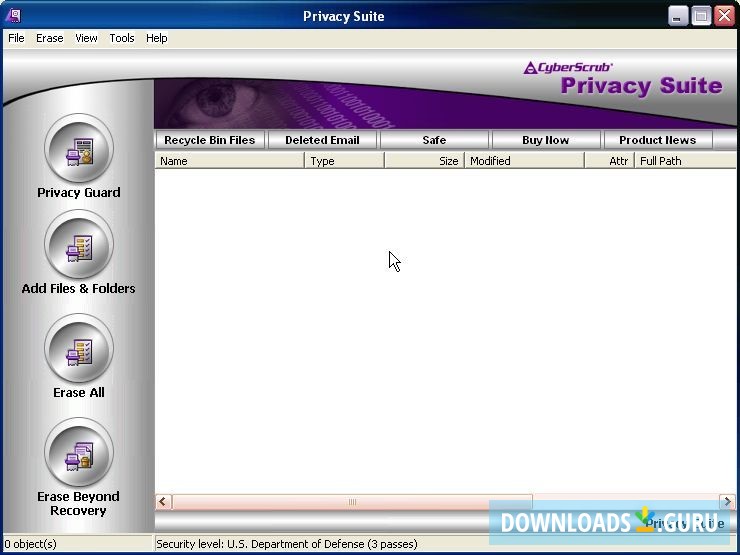Click the Privacy Suite title bar app icon

pos(13,16)
